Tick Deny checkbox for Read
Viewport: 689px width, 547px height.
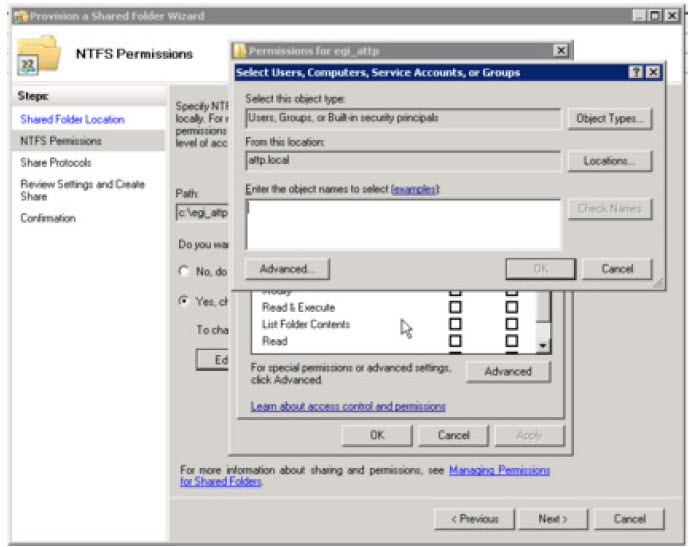[511, 341]
